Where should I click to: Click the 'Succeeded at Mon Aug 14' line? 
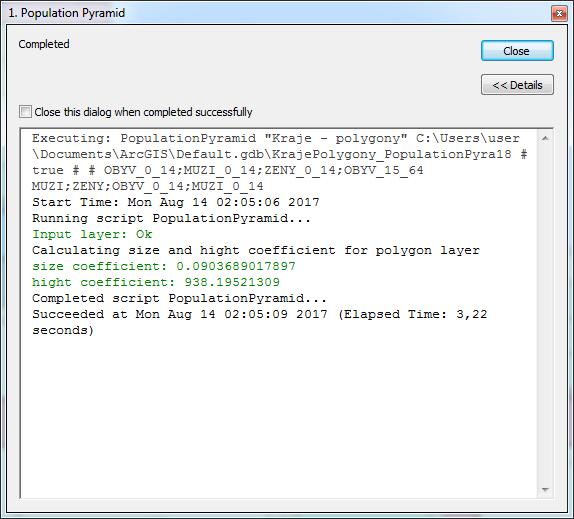click(x=260, y=314)
